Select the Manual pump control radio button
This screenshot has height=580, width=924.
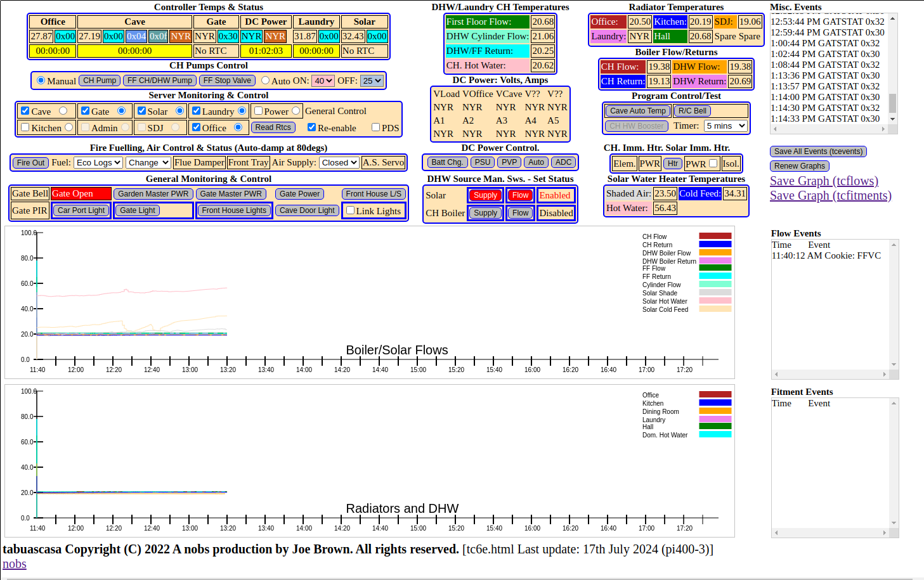coord(41,81)
